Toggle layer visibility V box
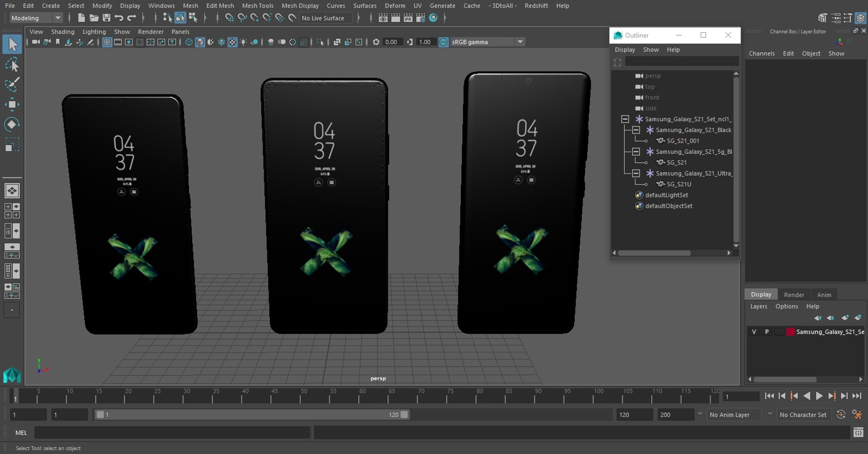 pyautogui.click(x=754, y=332)
